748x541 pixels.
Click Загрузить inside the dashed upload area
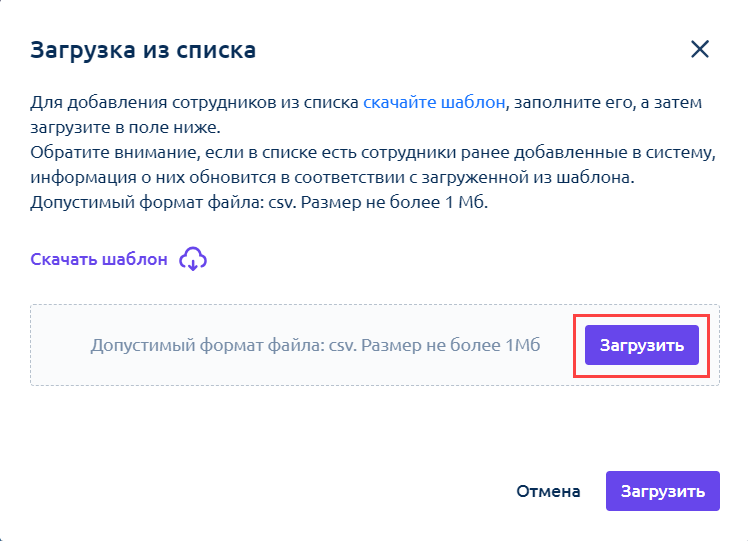coord(642,345)
